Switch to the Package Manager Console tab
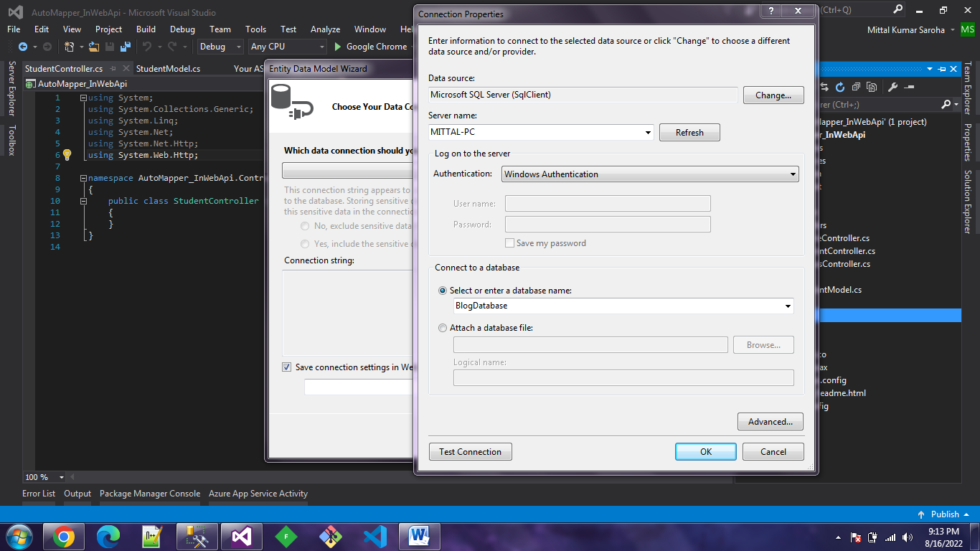 coord(150,494)
